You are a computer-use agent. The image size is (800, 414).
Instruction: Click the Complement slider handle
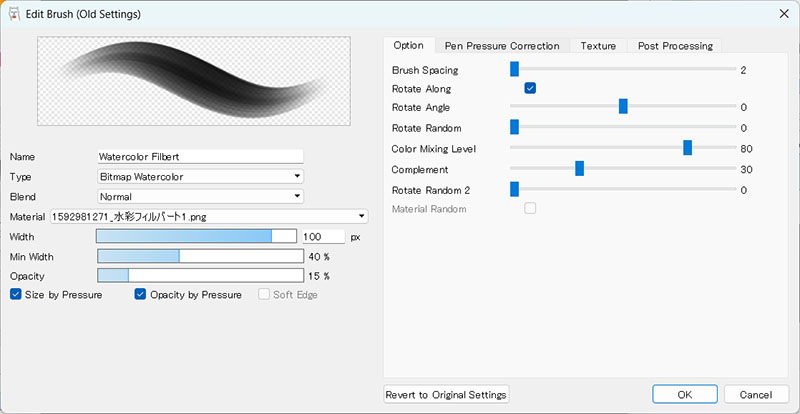(579, 169)
